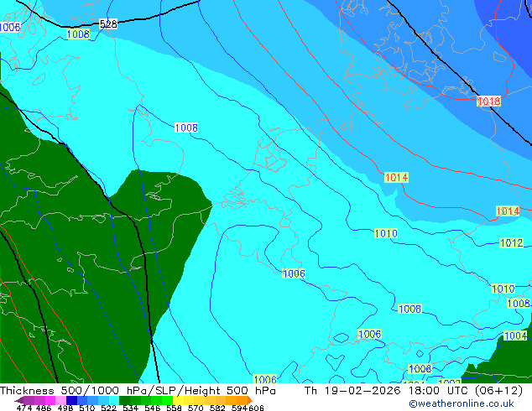The image size is (532, 411).
Task: Click the 1004 isobar label
Action: pyautogui.click(x=515, y=336)
